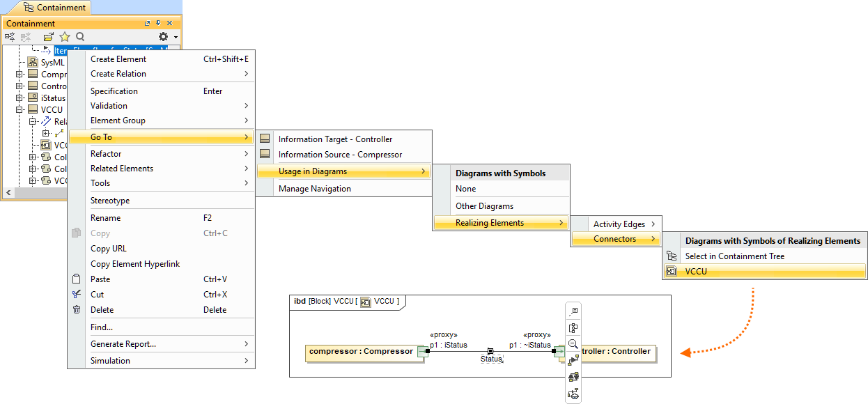Expand the iStatus tree node
The image size is (868, 404).
point(20,98)
